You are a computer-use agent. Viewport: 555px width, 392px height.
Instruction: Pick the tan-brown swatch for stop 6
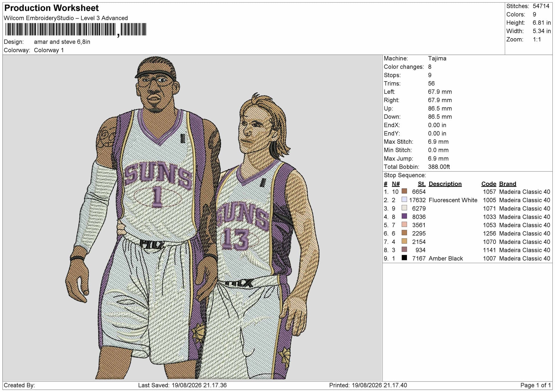pyautogui.click(x=404, y=233)
